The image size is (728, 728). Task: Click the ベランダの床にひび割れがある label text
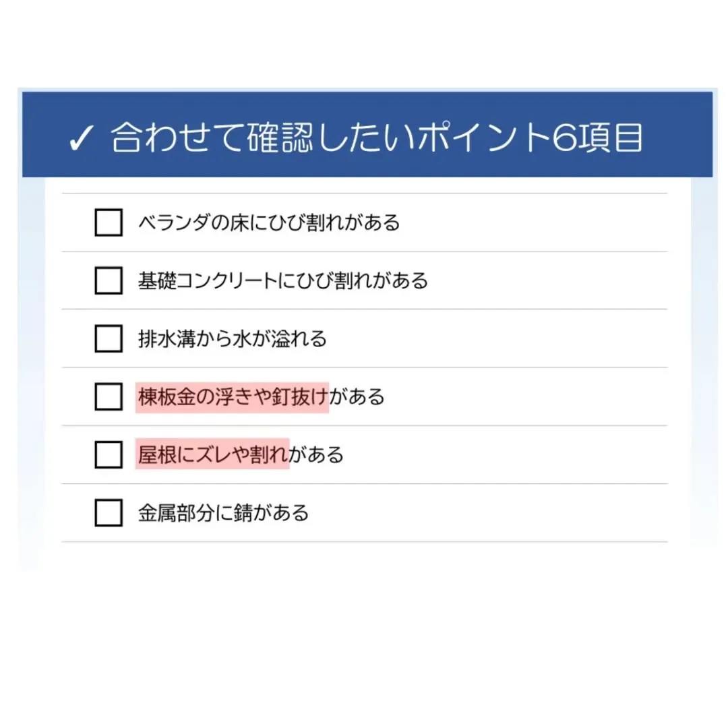(x=269, y=222)
